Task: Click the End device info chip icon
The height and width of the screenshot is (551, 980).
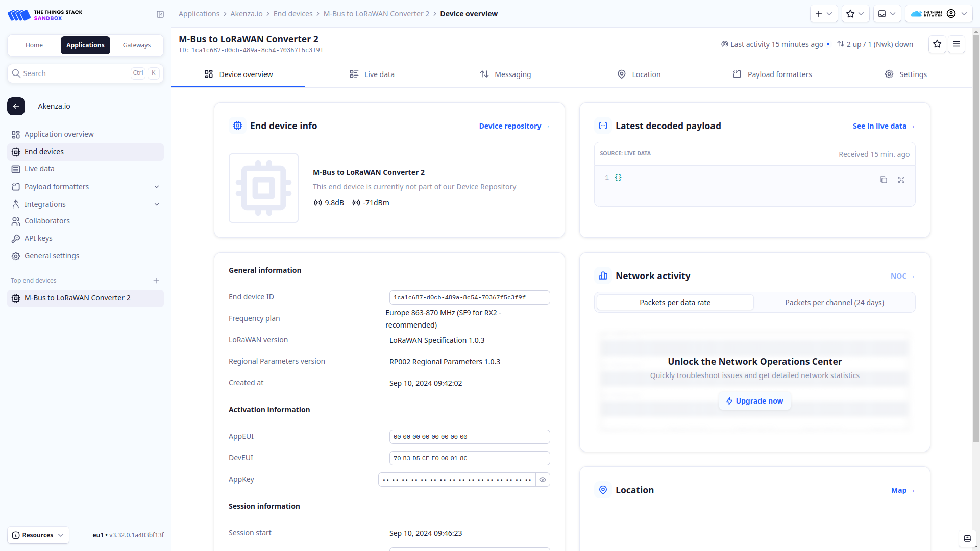Action: 237,126
